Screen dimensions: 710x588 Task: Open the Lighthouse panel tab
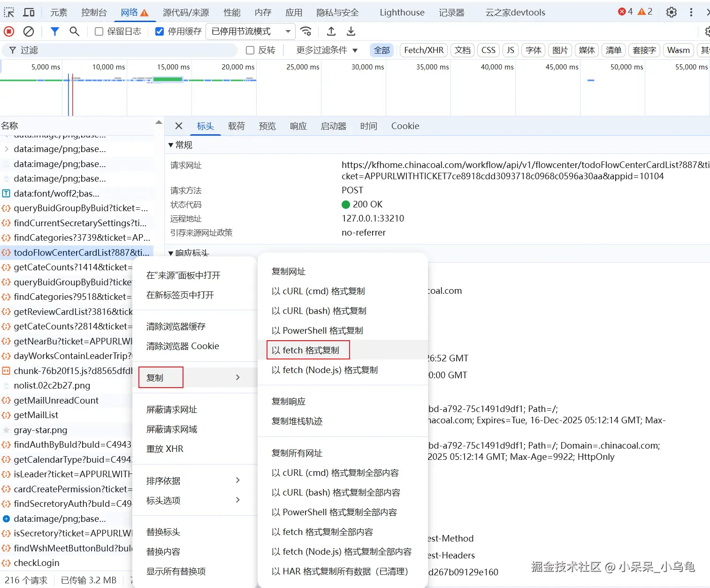click(402, 12)
